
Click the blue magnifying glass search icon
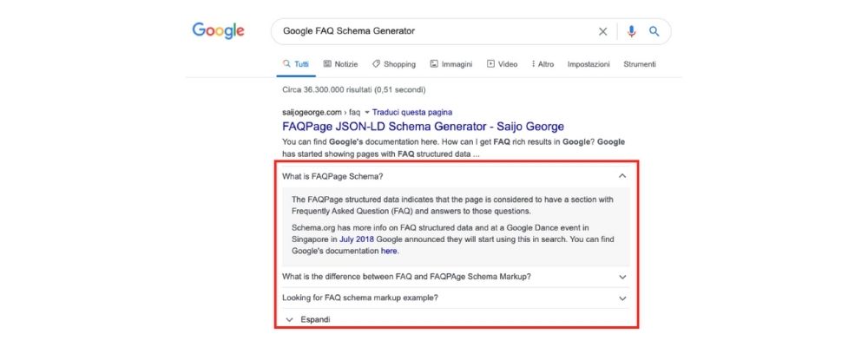654,31
